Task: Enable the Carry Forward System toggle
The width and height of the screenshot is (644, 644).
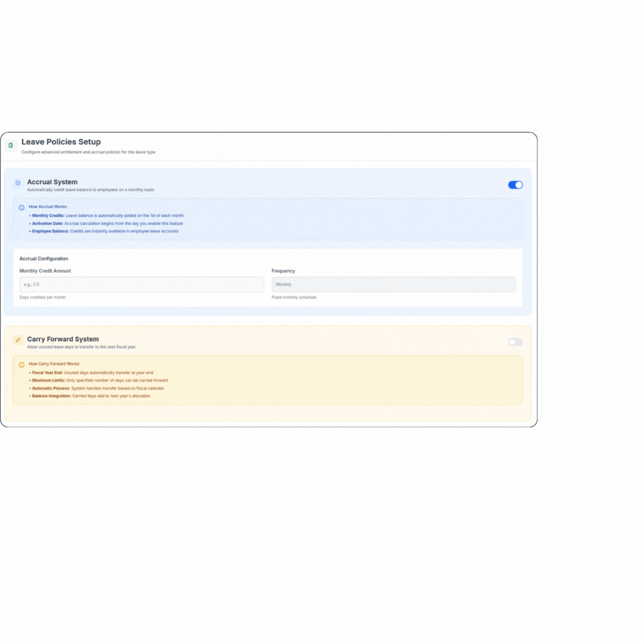Action: (515, 342)
